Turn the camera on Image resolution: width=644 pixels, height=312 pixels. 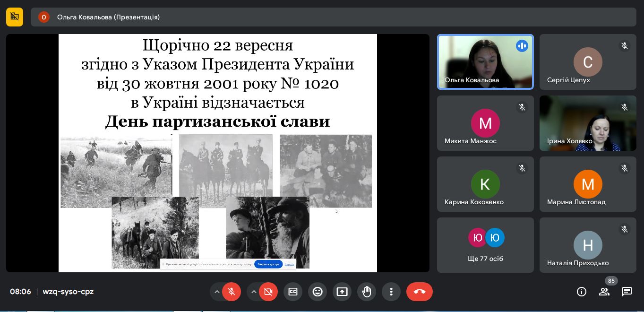pyautogui.click(x=268, y=292)
